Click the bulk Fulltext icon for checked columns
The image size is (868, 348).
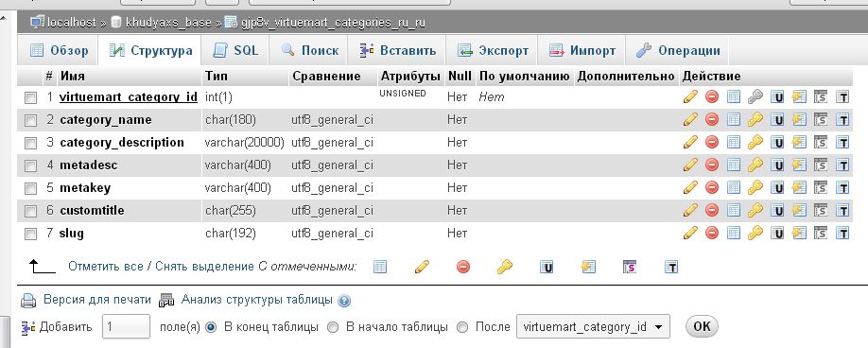pyautogui.click(x=671, y=268)
